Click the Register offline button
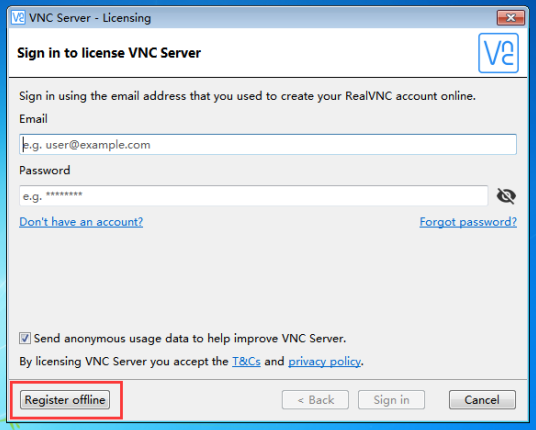The image size is (536, 430). tap(65, 400)
